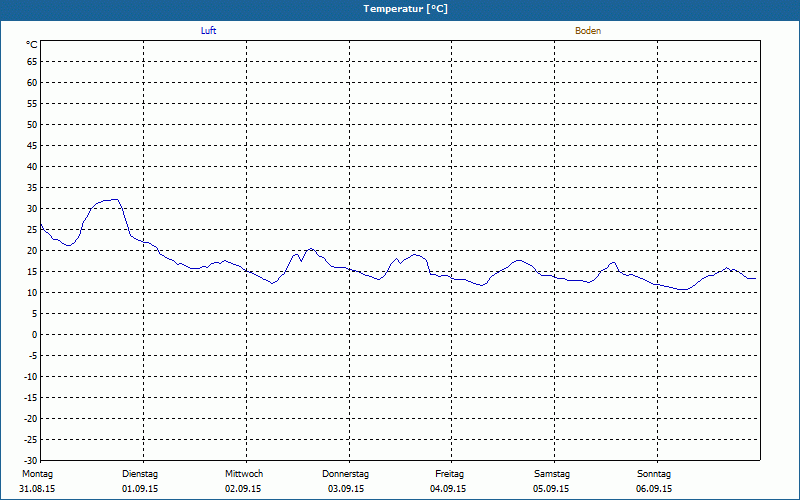Screen dimensions: 800x500
Task: Click the date 03.09.15
Action: tap(346, 489)
